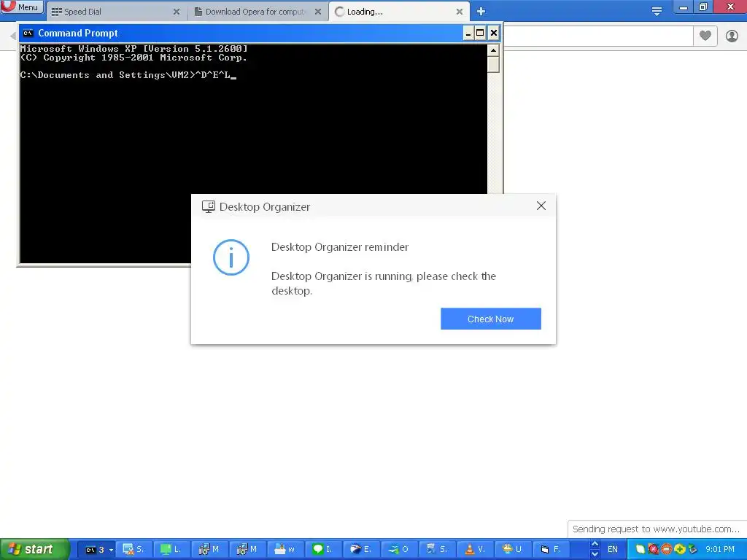Image resolution: width=747 pixels, height=560 pixels.
Task: Close the Desktop Organizer dialog
Action: 541,206
